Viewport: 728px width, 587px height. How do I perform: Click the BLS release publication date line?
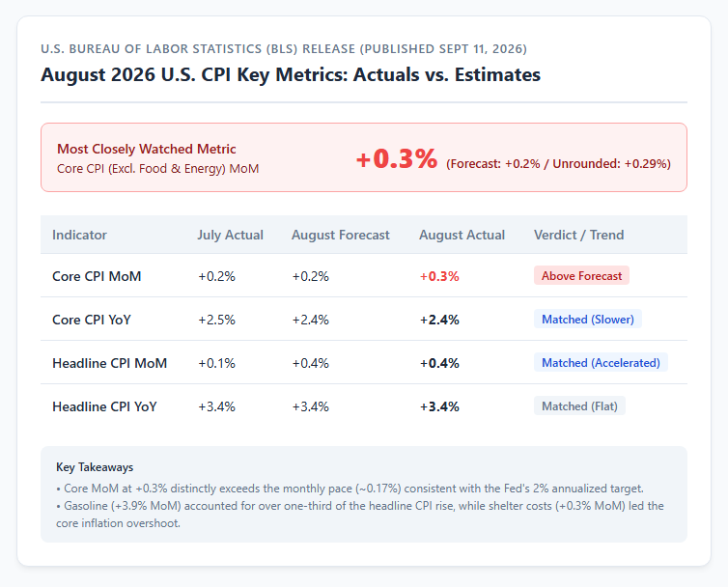284,49
